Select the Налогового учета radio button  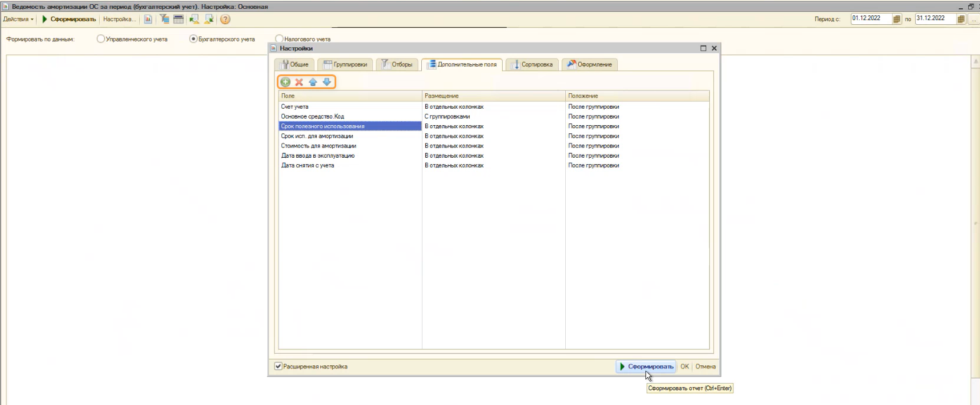coord(280,39)
